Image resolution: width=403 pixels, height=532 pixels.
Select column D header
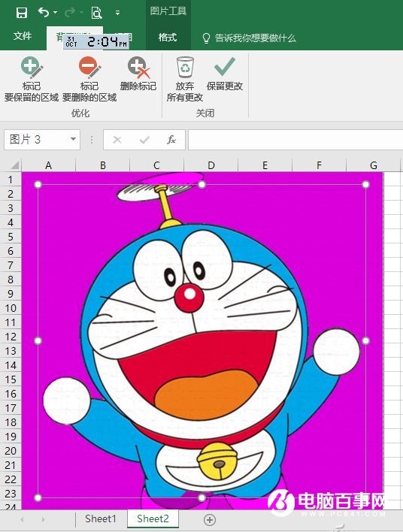pos(211,165)
